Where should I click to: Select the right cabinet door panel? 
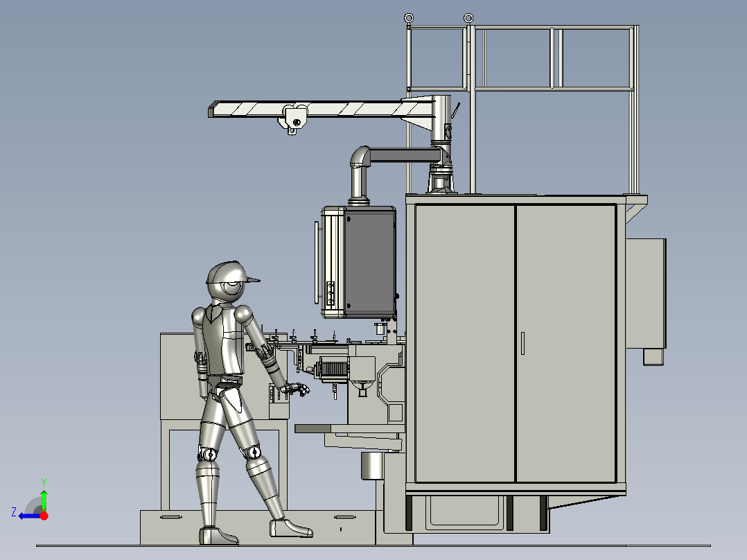tap(566, 343)
